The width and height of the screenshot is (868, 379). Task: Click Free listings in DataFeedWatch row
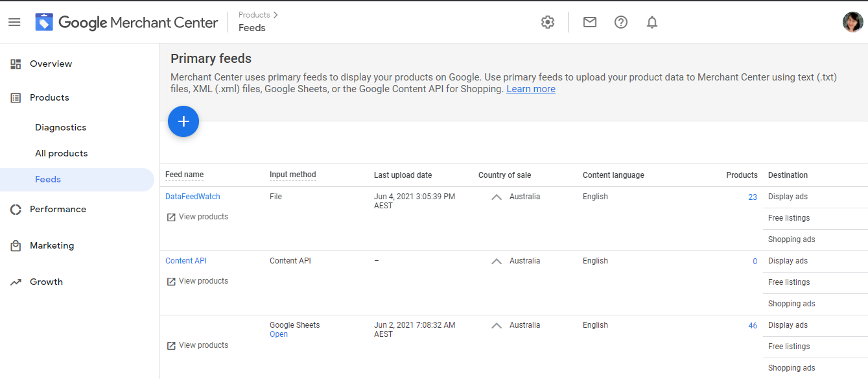coord(789,218)
